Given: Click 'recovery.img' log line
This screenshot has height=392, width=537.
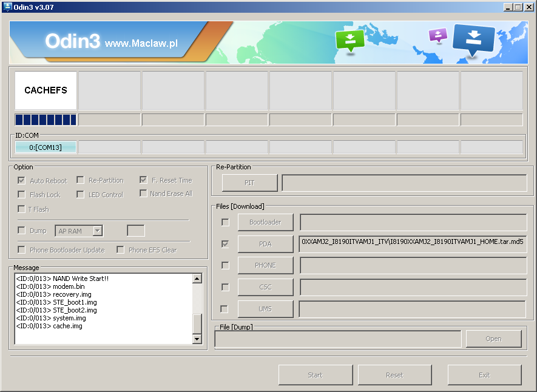Looking at the screenshot, I should click(x=54, y=294).
